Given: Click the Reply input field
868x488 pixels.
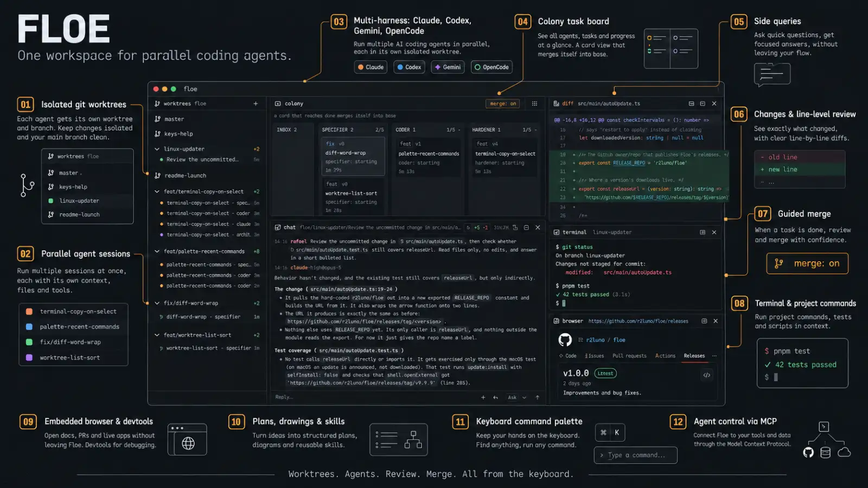Looking at the screenshot, I should click(374, 397).
